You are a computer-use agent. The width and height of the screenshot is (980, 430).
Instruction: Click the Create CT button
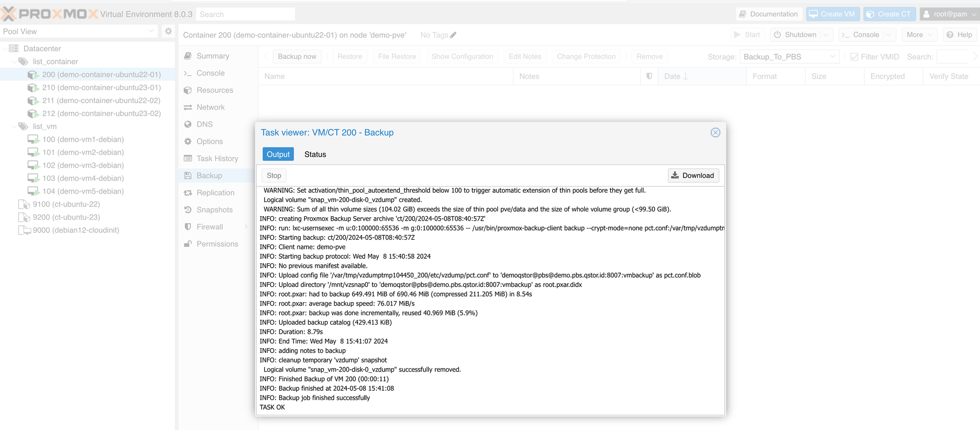tap(889, 14)
